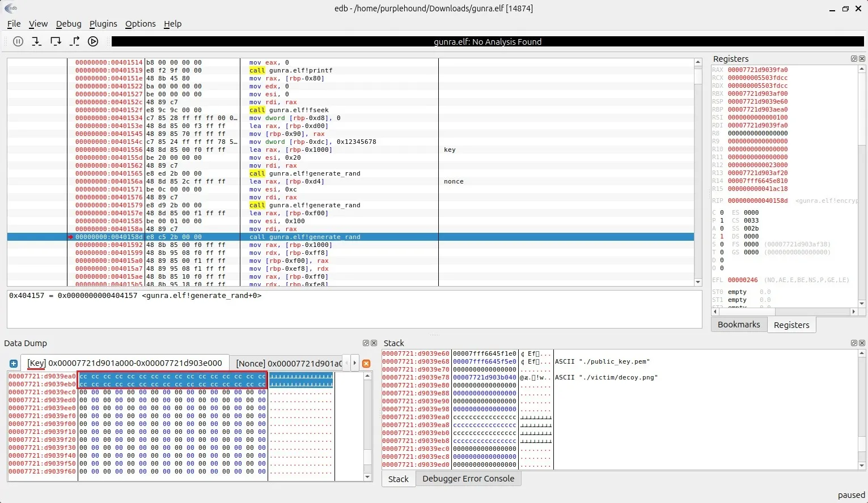The height and width of the screenshot is (503, 868).
Task: Click scroll-up arrow of Stack view
Action: [x=862, y=353]
